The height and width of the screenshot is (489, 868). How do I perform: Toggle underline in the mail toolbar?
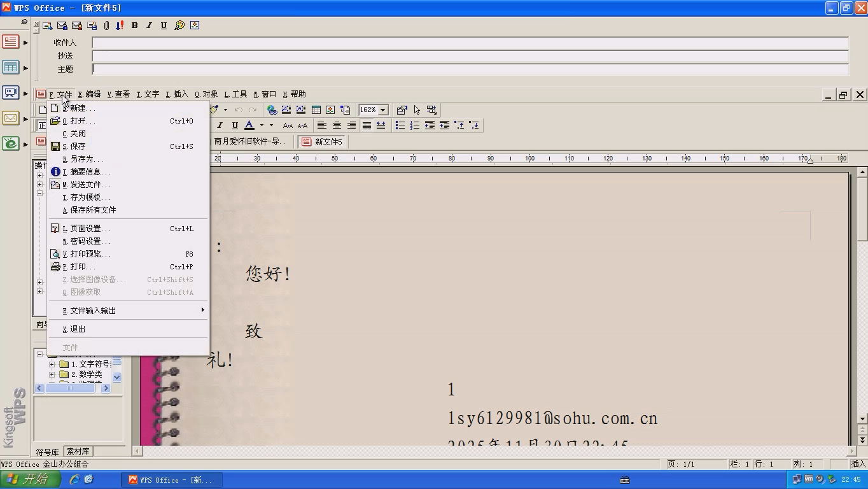pos(164,25)
